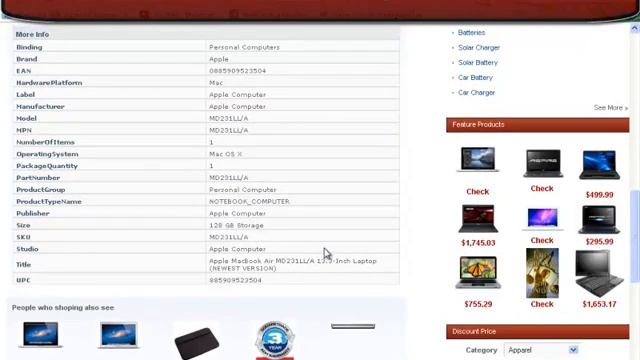Open the Apparel category dropdown
This screenshot has width=640, height=360.
(541, 350)
